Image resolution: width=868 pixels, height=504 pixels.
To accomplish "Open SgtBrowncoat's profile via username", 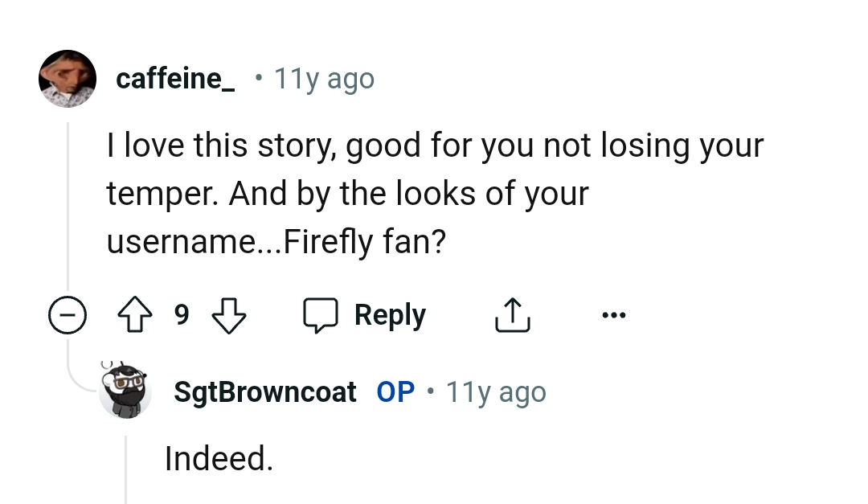I will 264,391.
